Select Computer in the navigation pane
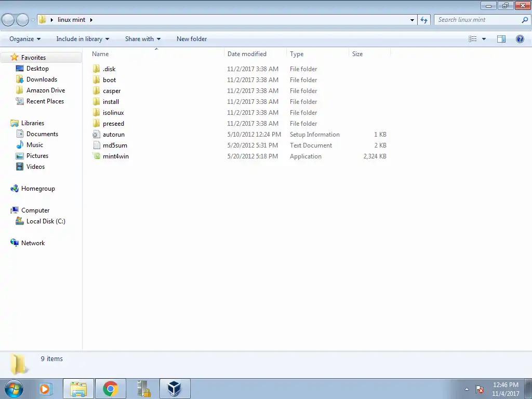Screen dimensions: 532x399 point(35,210)
